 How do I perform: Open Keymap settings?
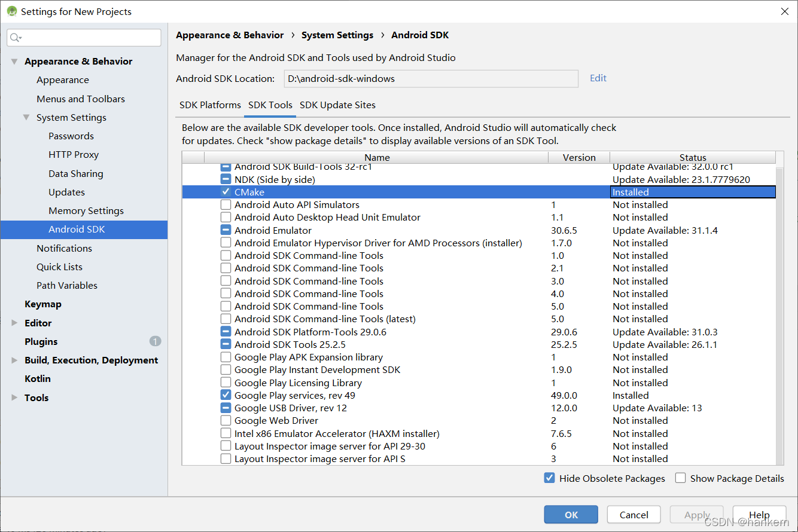click(43, 304)
